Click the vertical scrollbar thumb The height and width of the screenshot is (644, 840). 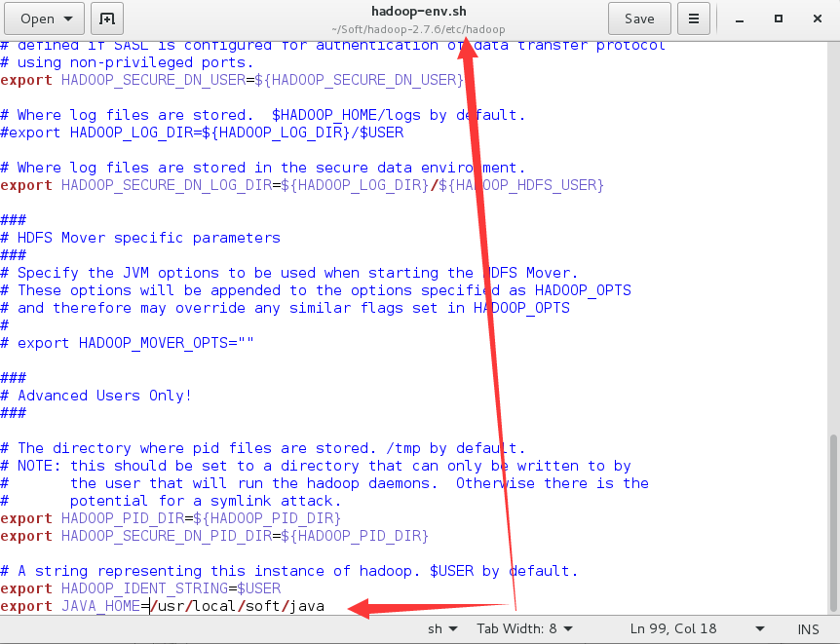pos(833,522)
